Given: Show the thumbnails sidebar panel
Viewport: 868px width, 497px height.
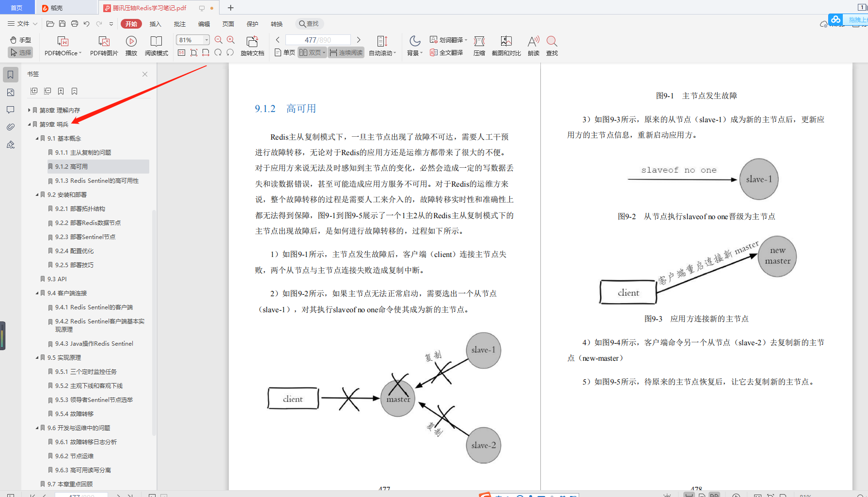Looking at the screenshot, I should click(x=11, y=92).
